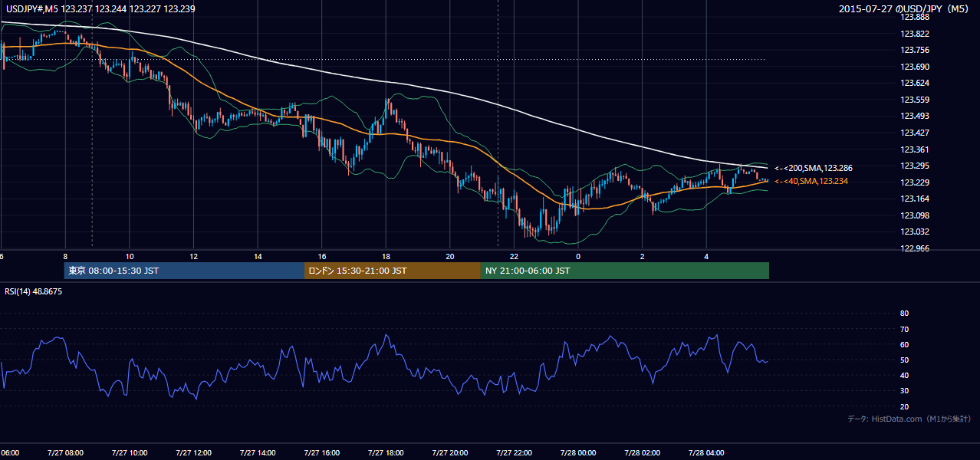Image resolution: width=980 pixels, height=460 pixels.
Task: Click the RSI 60 level label
Action: [904, 344]
